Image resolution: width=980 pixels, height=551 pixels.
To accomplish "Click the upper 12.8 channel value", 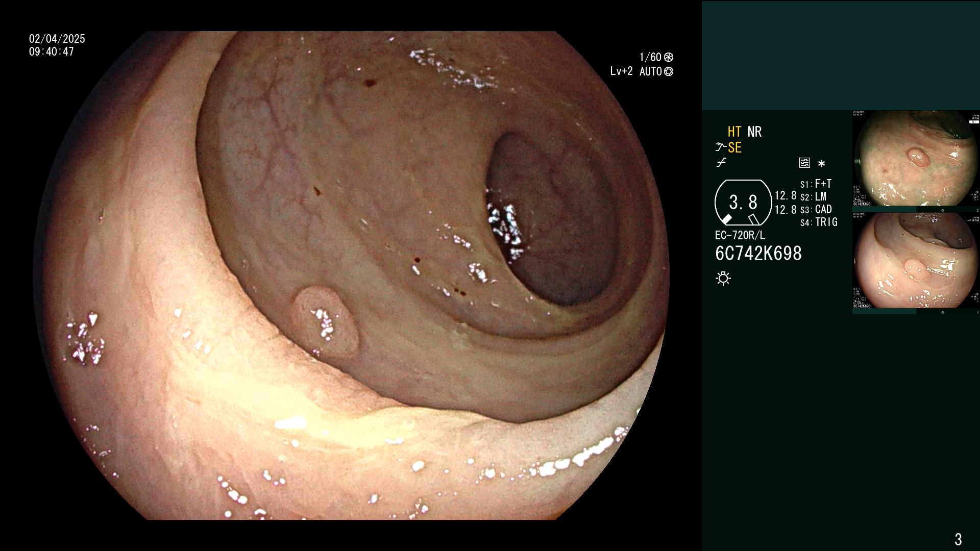I will pyautogui.click(x=786, y=195).
